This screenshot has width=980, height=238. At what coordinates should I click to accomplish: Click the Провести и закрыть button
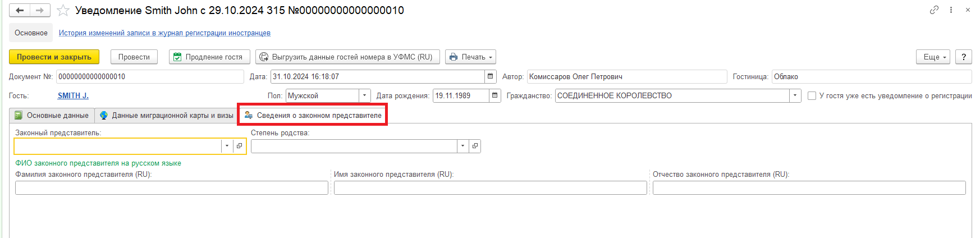(x=54, y=57)
